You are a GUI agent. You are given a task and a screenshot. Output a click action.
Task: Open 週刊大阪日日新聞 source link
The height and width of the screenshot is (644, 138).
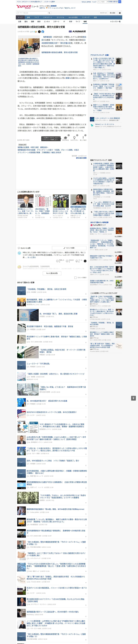click(81, 158)
